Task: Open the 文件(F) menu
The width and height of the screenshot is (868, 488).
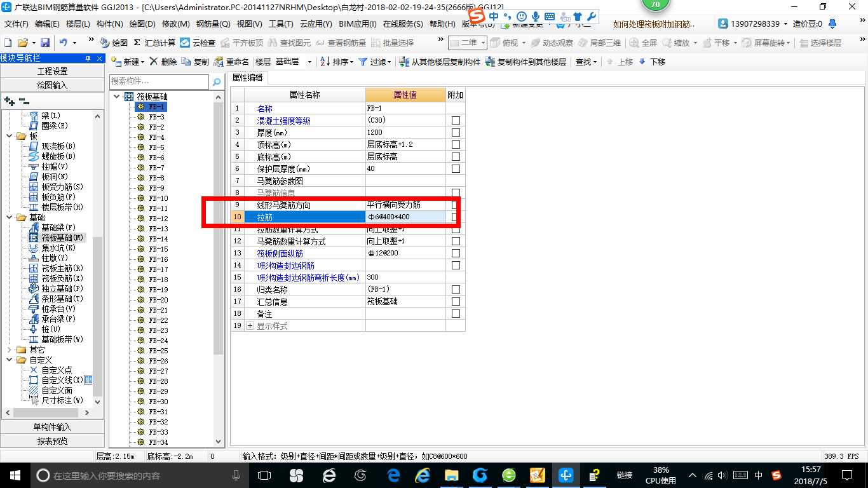Action: coord(17,24)
